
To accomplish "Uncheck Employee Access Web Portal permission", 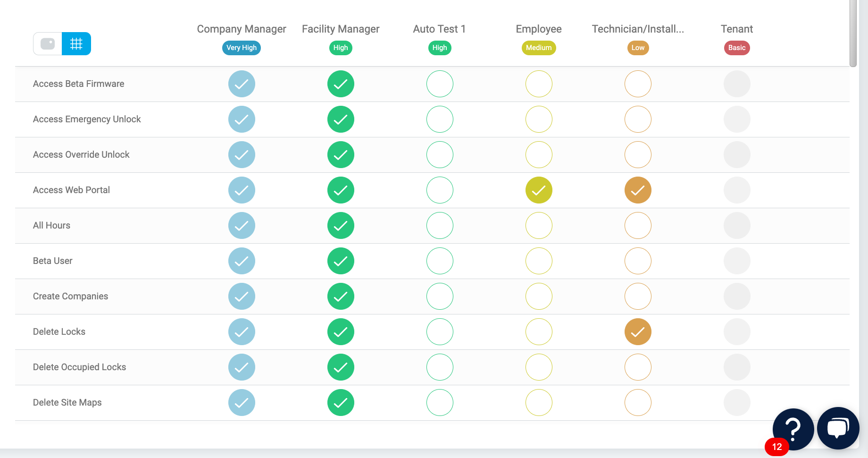I will point(539,190).
